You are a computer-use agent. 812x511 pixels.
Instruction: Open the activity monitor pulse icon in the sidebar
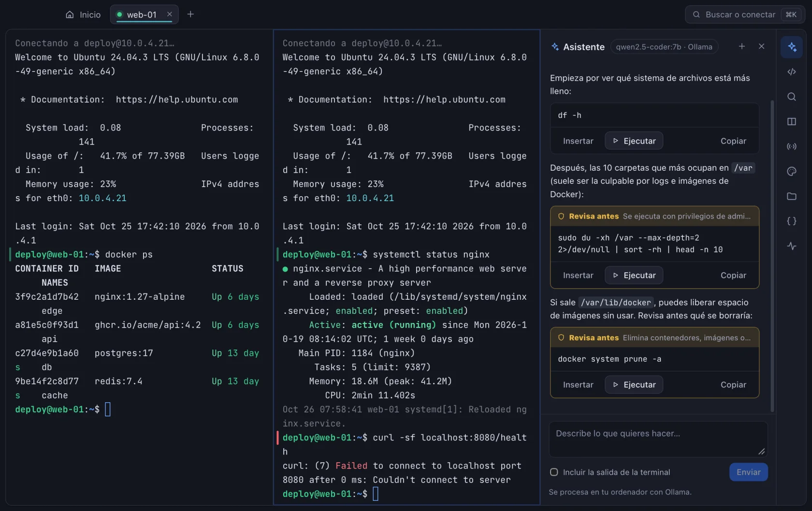(792, 246)
